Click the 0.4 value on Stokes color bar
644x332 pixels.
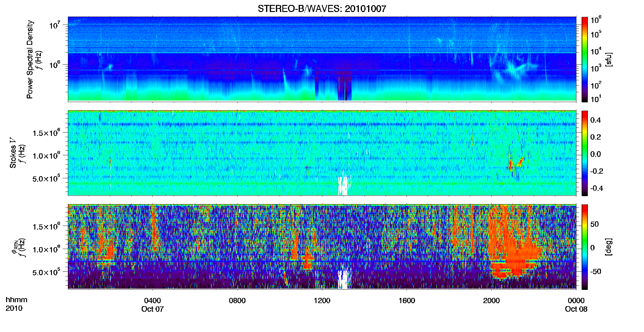point(595,120)
